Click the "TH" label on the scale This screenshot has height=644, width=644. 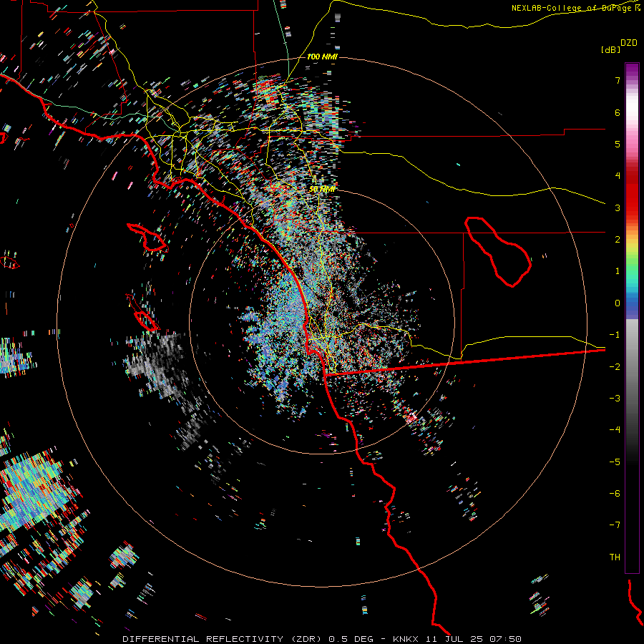(x=615, y=557)
